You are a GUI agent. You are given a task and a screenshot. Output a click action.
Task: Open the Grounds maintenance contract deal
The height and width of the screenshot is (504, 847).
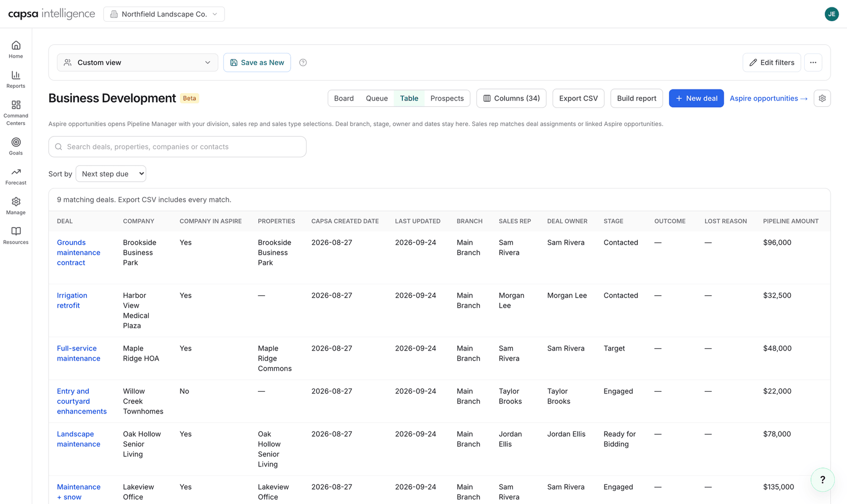[x=79, y=253]
